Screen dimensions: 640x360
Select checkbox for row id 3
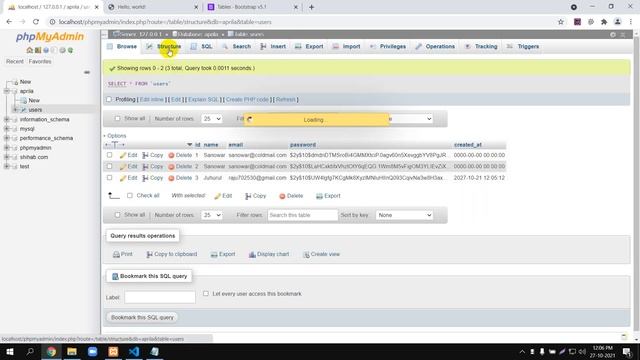point(109,178)
